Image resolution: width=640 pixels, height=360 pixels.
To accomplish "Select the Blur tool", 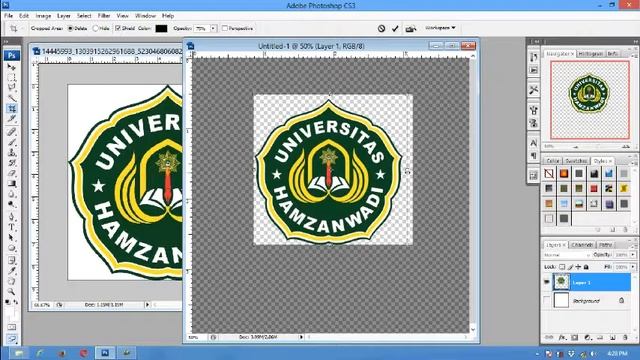I will [x=12, y=194].
